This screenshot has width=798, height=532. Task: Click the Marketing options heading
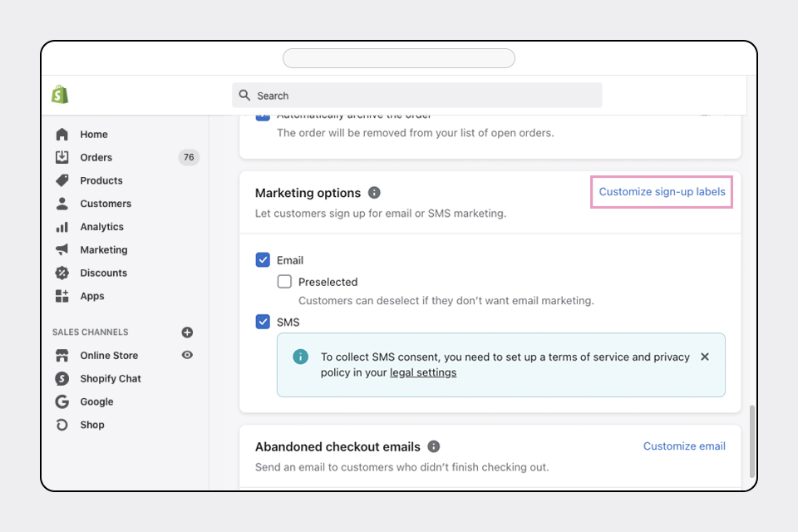(308, 193)
